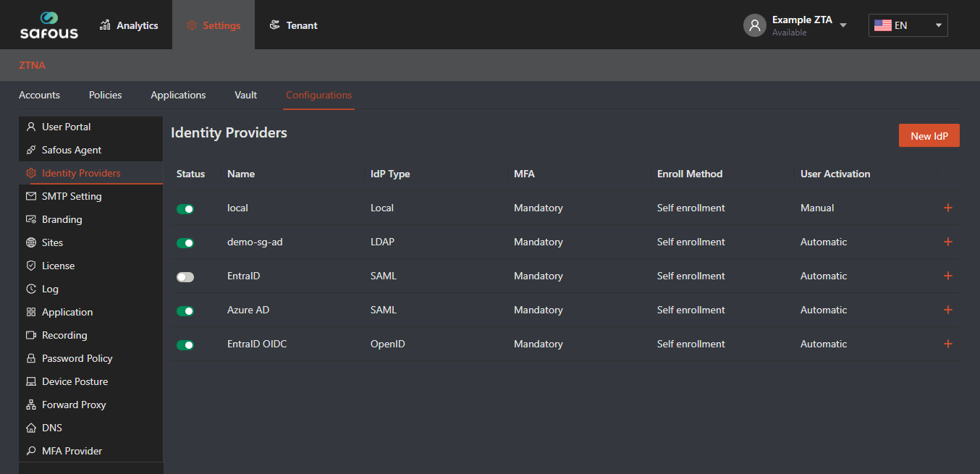
Task: Open the Example ZTA account dropdown arrow
Action: [x=842, y=25]
